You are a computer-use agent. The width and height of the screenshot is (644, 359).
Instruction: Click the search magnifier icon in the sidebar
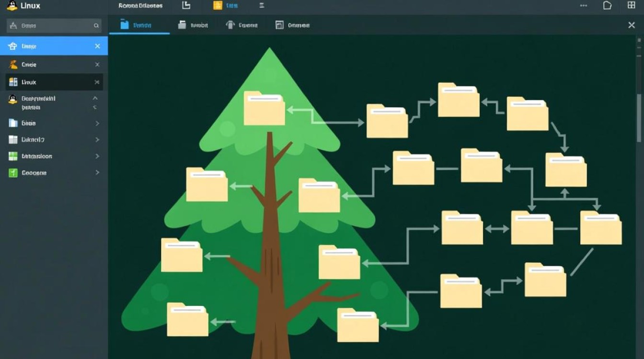(96, 25)
